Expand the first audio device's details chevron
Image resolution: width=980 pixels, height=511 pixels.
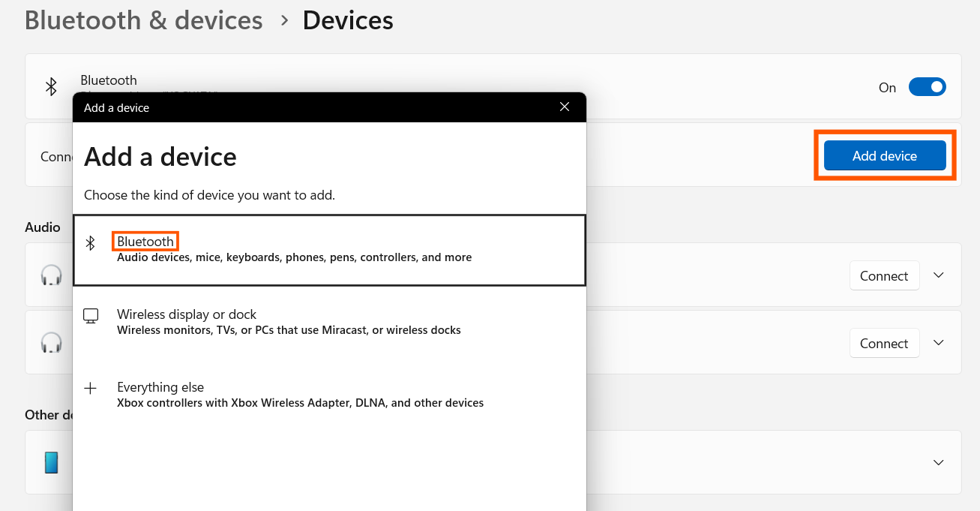click(x=939, y=275)
